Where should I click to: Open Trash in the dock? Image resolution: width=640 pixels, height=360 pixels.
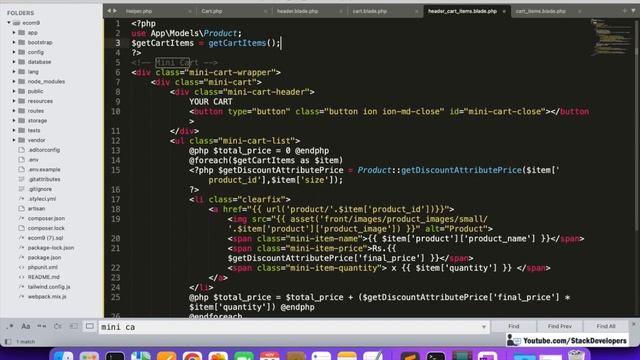[x=576, y=356]
